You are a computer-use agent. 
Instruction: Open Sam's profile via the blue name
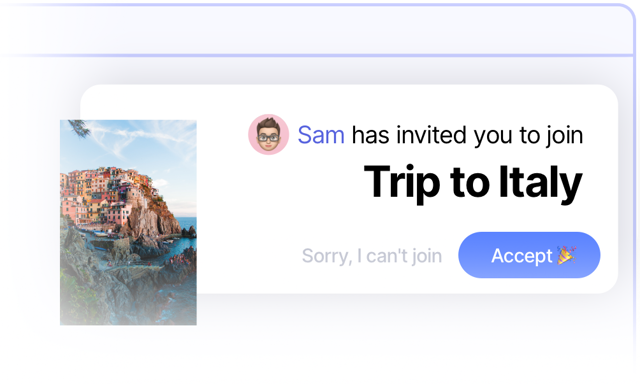tap(321, 135)
